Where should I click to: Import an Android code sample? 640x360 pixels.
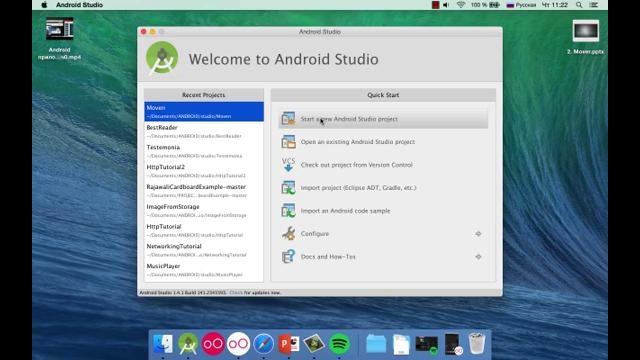click(383, 211)
